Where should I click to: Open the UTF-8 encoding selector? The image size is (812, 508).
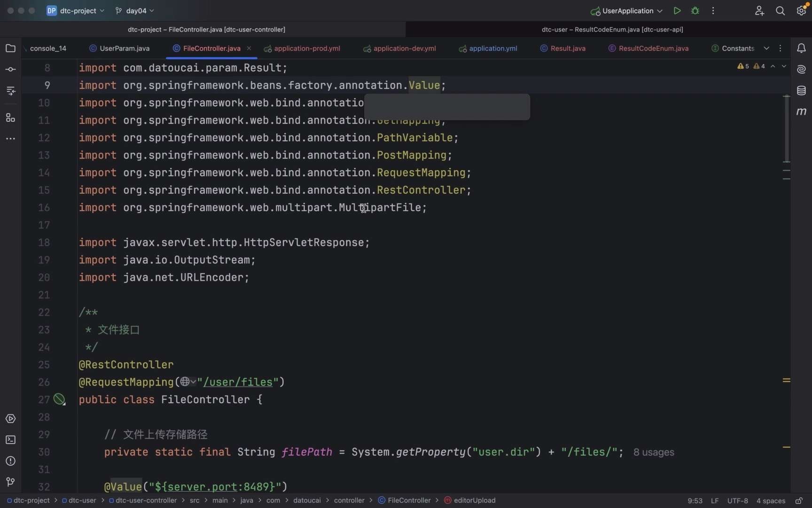tap(737, 500)
